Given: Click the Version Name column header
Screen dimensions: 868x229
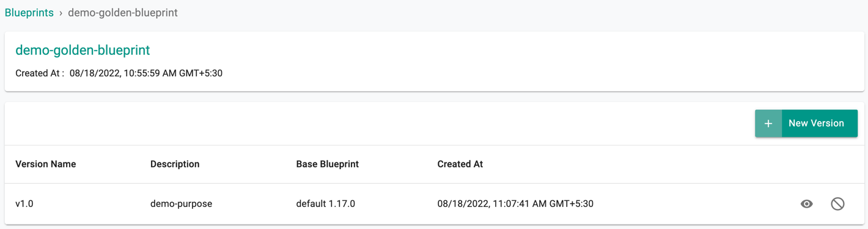Looking at the screenshot, I should pyautogui.click(x=46, y=164).
